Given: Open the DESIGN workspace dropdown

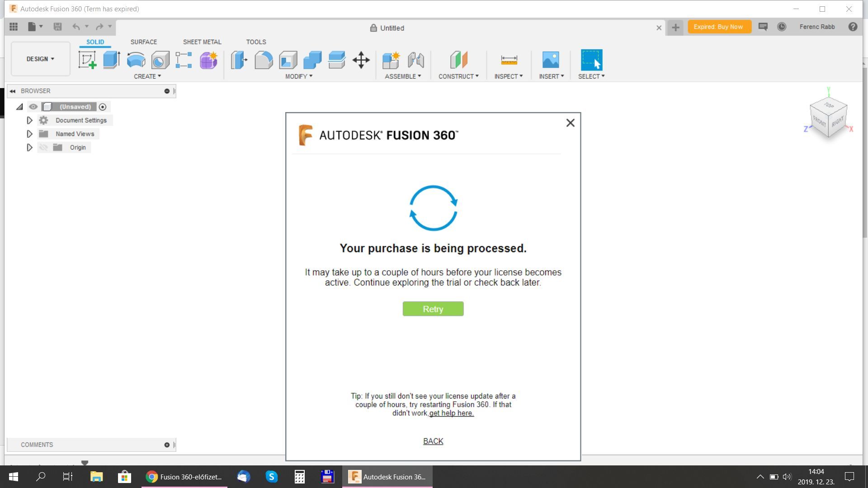Looking at the screenshot, I should coord(40,59).
